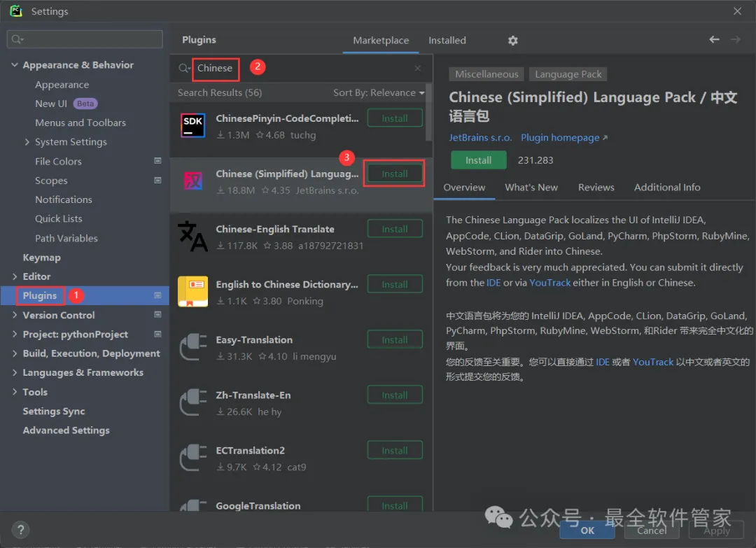Expand the Tools section

(x=15, y=392)
